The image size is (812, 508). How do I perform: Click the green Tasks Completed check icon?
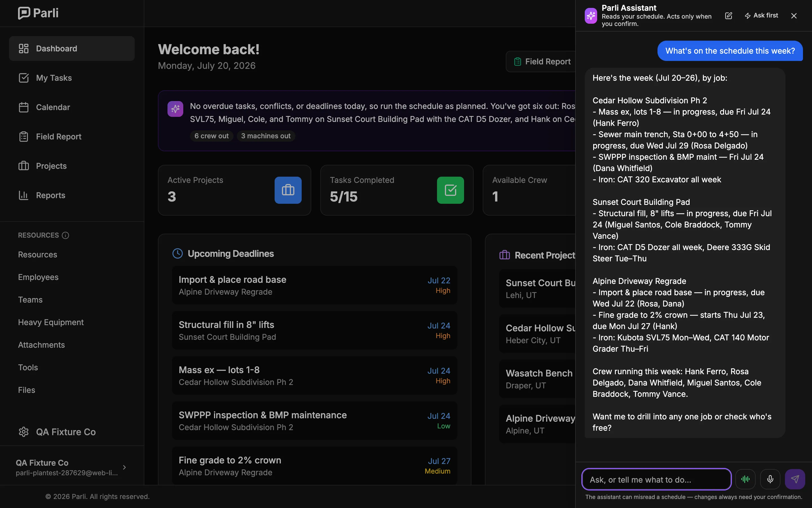(x=450, y=190)
